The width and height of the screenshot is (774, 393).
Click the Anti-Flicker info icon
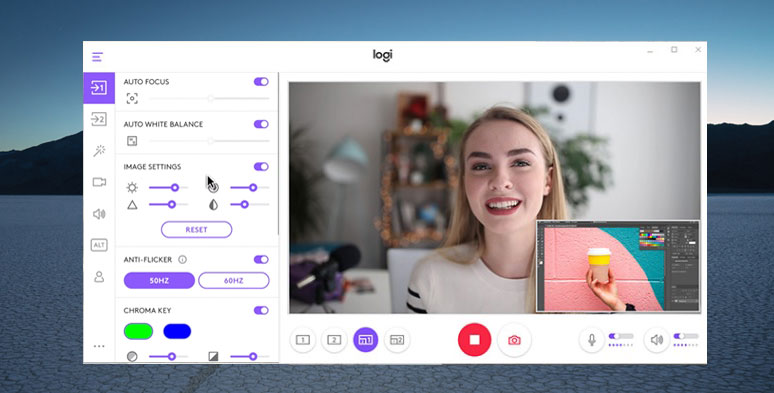(x=183, y=259)
